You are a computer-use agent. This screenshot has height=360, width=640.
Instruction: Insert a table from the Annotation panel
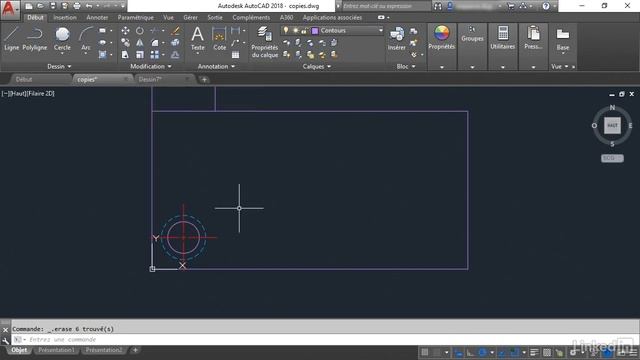[236, 55]
